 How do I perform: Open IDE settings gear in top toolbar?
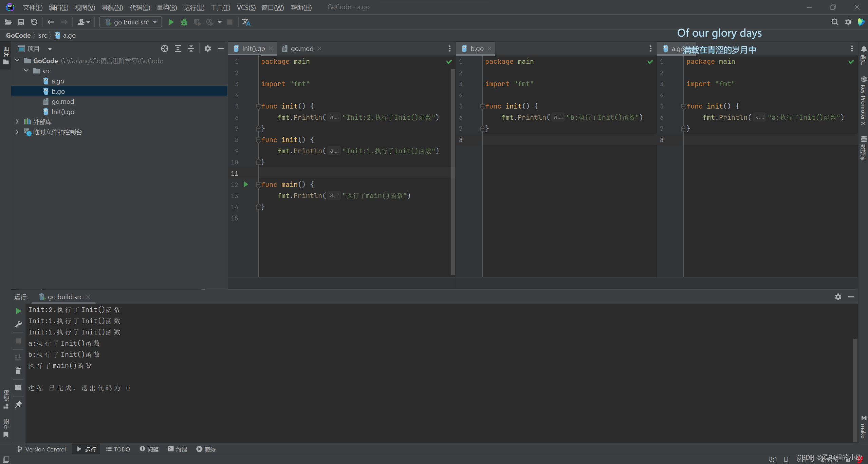(848, 22)
